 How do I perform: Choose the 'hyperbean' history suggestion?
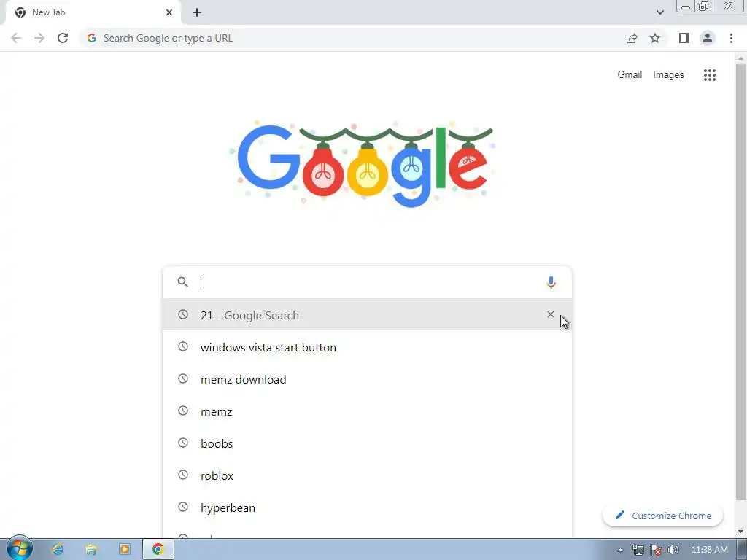click(367, 507)
